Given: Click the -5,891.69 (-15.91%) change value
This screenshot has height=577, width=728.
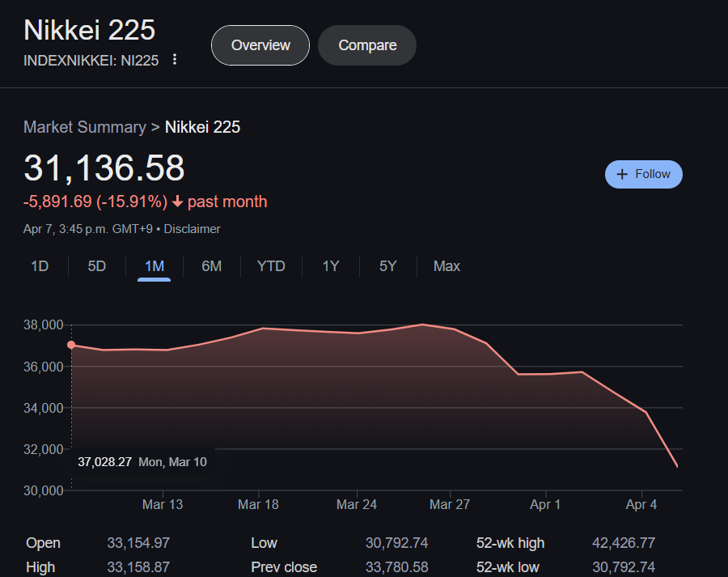Looking at the screenshot, I should click(x=95, y=202).
